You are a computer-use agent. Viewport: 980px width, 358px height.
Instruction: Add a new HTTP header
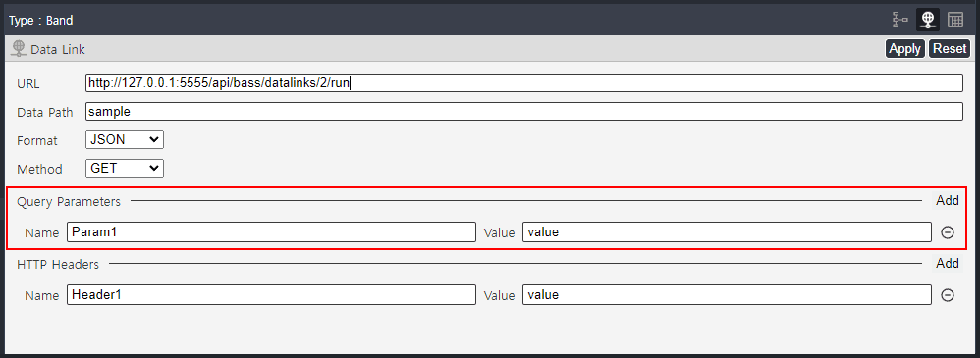(x=947, y=263)
